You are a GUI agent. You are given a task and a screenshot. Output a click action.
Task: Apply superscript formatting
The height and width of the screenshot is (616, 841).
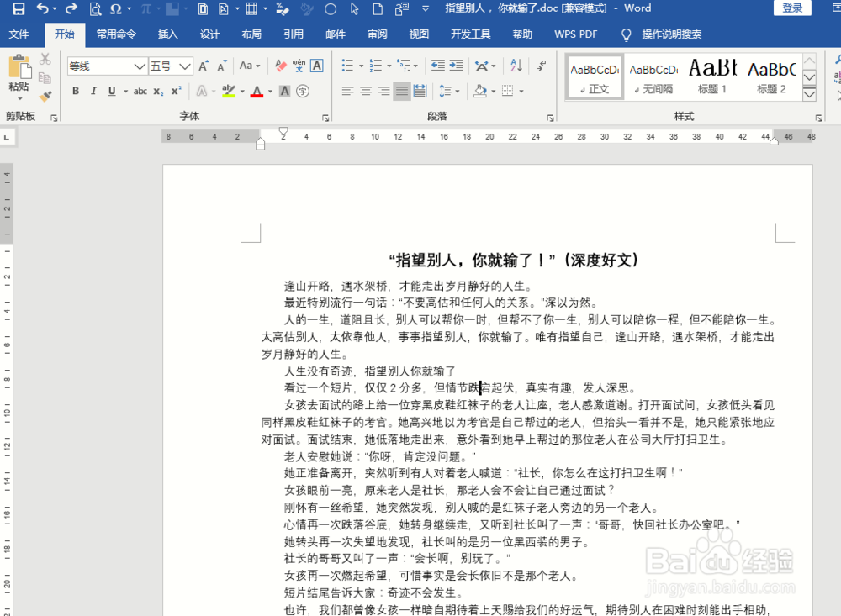tap(177, 92)
